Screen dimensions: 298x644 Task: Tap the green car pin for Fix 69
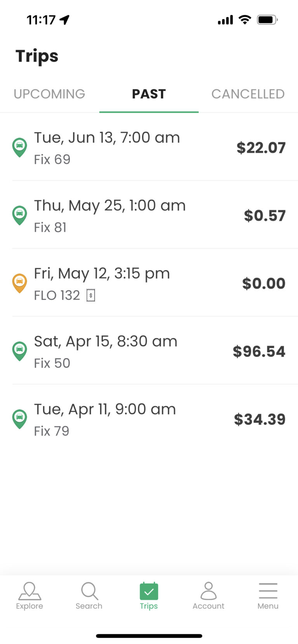(19, 147)
